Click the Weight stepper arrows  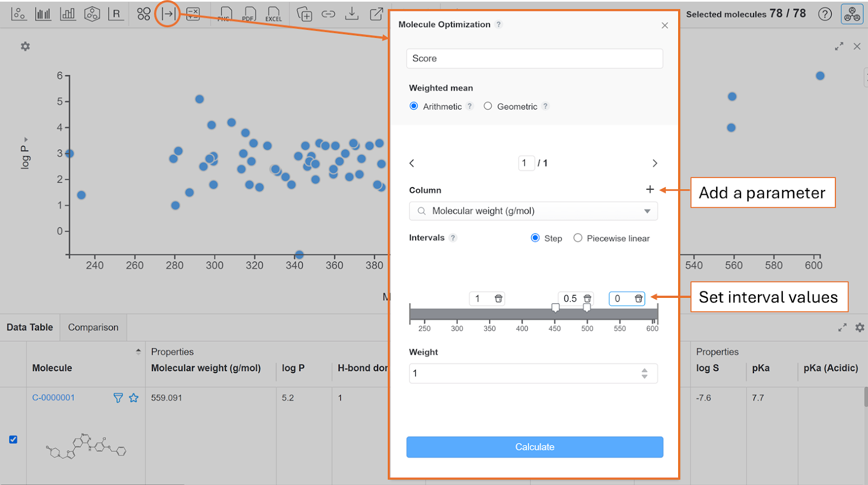[x=644, y=373]
